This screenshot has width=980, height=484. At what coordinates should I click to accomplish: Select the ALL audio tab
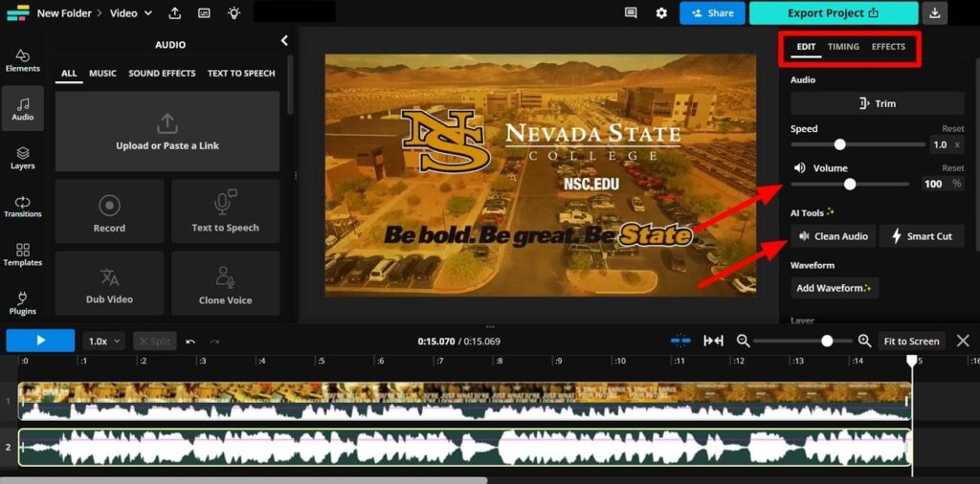point(69,74)
